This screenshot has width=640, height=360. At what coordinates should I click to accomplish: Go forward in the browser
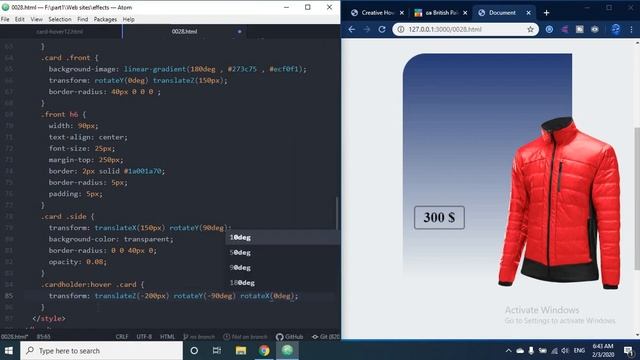[x=367, y=29]
